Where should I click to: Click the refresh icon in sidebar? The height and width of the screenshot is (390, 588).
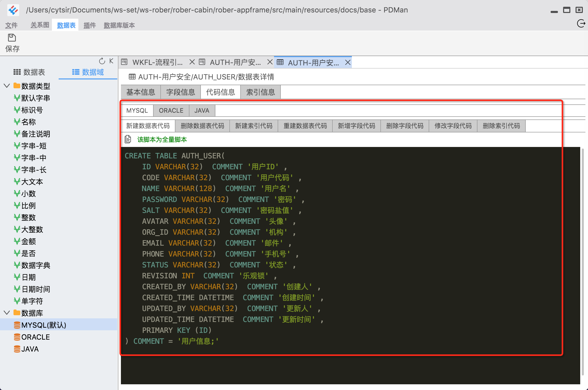(x=102, y=61)
